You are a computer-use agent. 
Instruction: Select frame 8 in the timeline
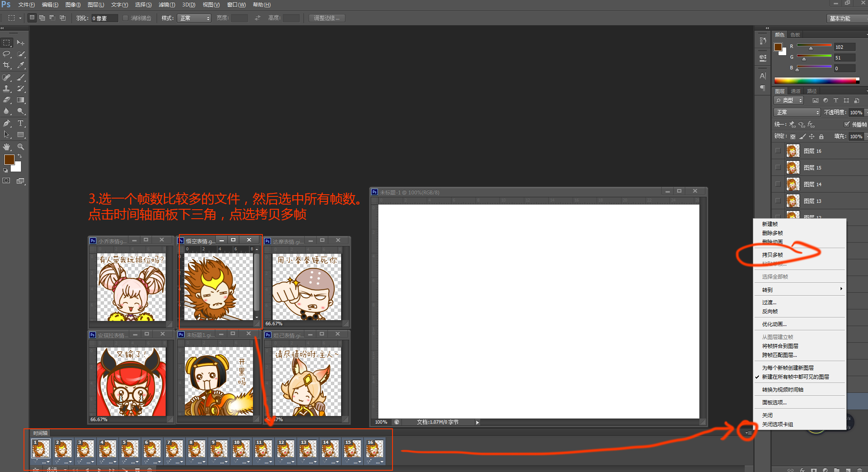pos(196,449)
